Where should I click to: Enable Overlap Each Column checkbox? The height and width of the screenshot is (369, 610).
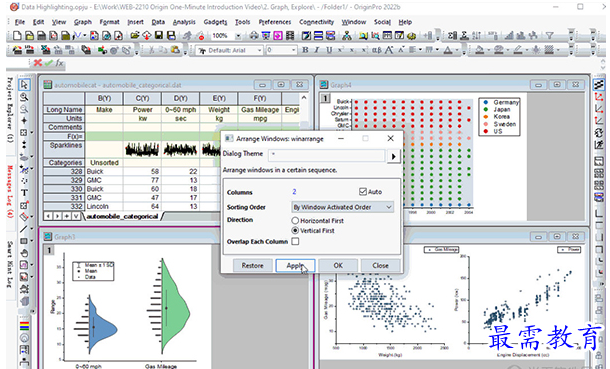click(x=295, y=241)
